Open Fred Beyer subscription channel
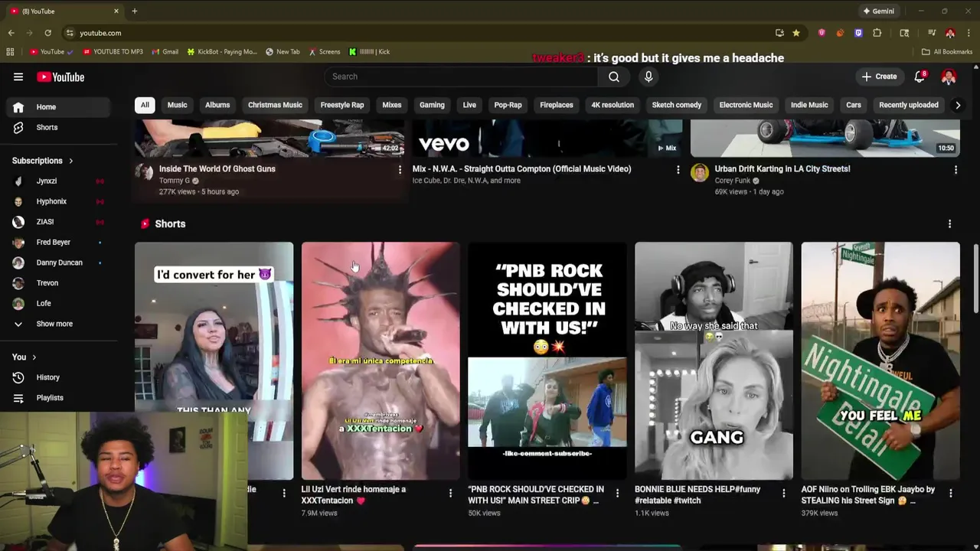 59,242
